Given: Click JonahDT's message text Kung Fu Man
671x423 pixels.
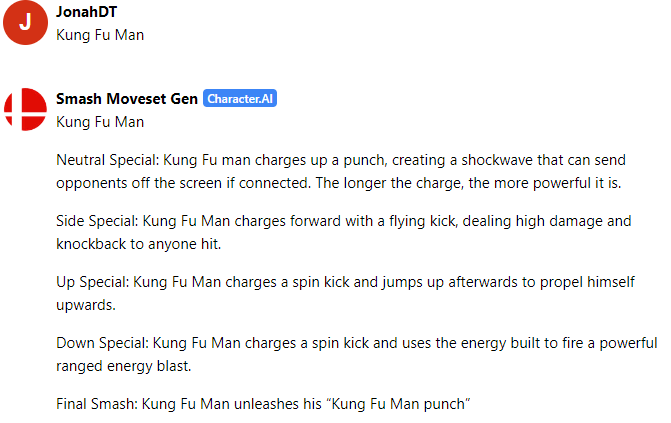Looking at the screenshot, I should tap(100, 35).
